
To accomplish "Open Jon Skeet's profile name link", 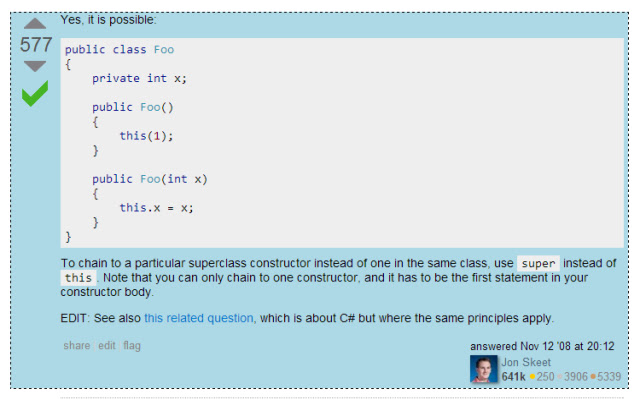I will [526, 362].
